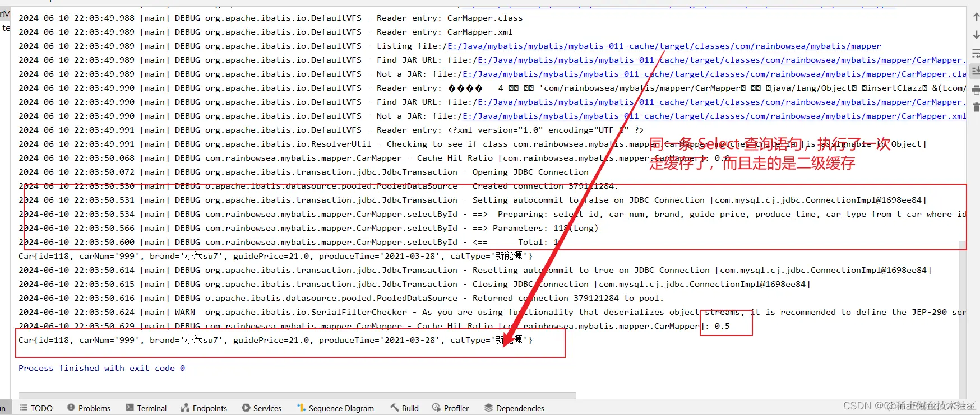Click the WARN SerialFilterChecker log line

point(492,312)
